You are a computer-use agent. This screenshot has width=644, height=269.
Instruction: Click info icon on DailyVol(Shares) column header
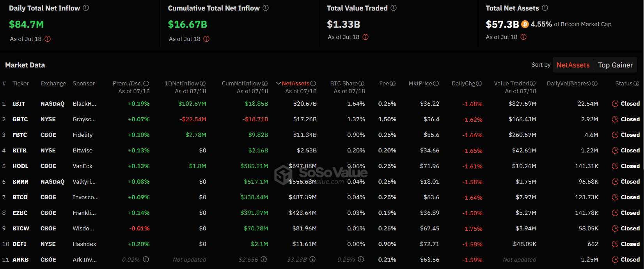pos(595,83)
